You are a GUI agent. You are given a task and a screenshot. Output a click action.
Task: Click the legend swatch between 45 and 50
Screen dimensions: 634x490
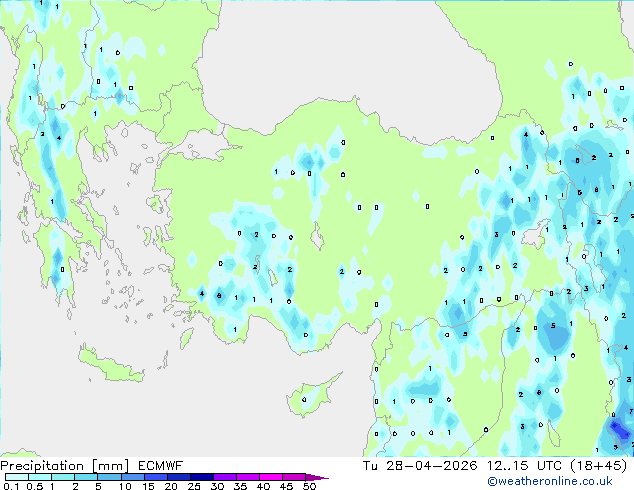point(294,477)
